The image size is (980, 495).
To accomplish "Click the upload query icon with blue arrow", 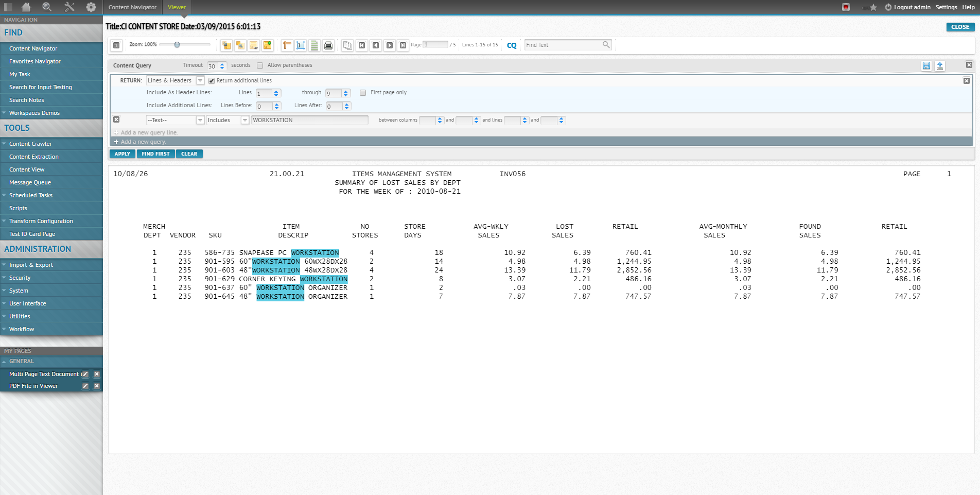I will [940, 65].
